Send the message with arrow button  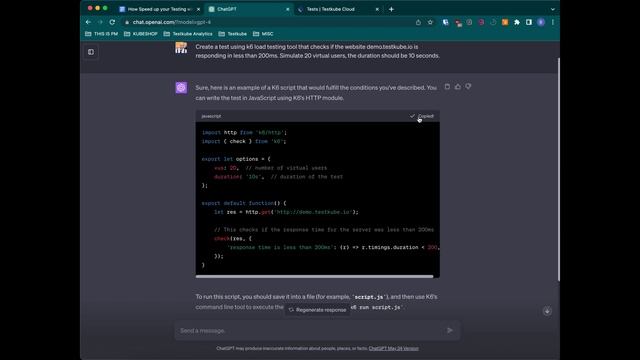point(449,330)
